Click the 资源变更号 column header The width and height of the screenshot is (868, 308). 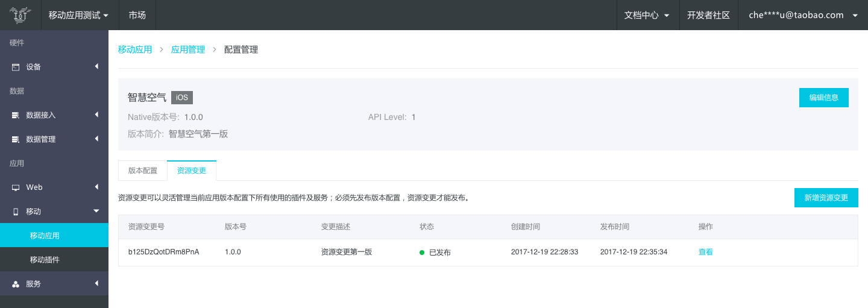pos(146,227)
